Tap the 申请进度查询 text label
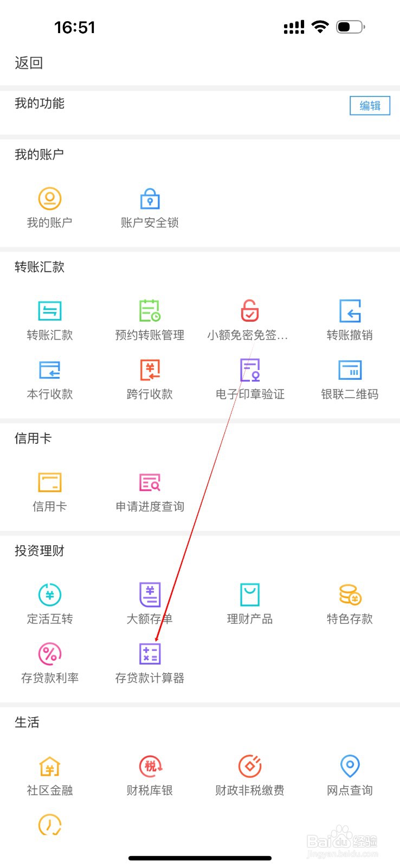400x868 pixels. [x=150, y=506]
